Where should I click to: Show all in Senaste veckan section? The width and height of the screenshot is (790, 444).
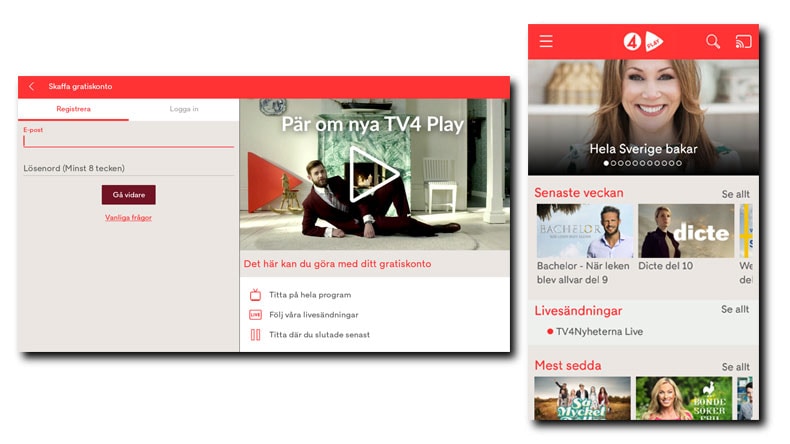(735, 194)
